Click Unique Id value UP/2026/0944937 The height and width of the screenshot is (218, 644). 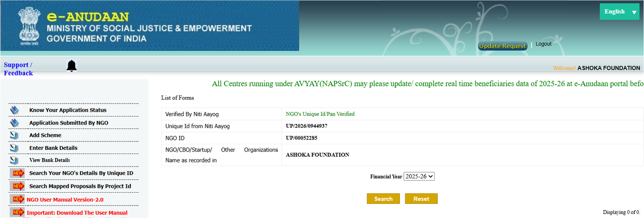[306, 126]
